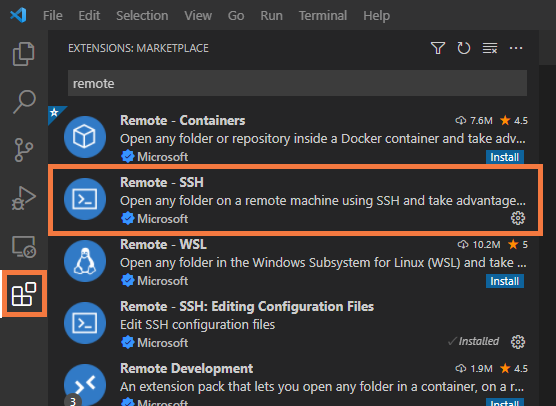The height and width of the screenshot is (406, 556).
Task: Open the Selection menu
Action: coord(142,16)
